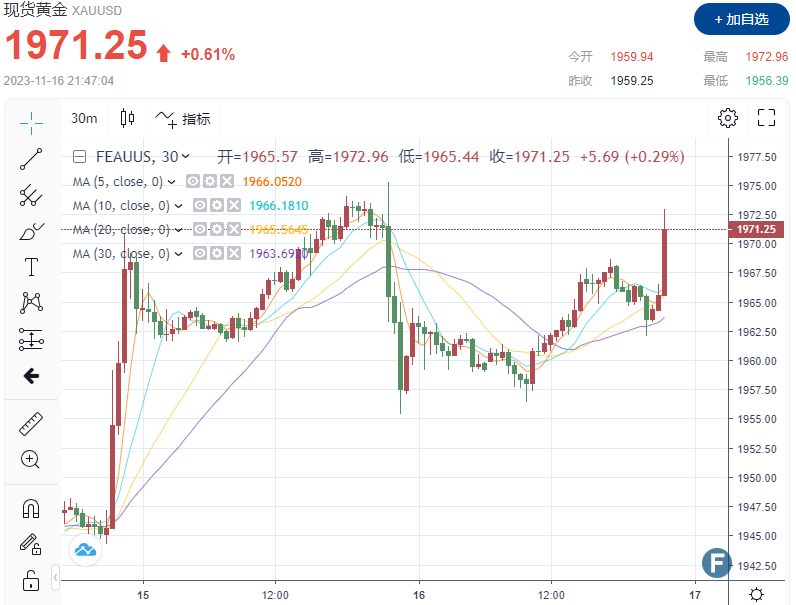Click the 加自选 add-to-watchlist button
The width and height of the screenshot is (796, 605).
click(x=740, y=19)
